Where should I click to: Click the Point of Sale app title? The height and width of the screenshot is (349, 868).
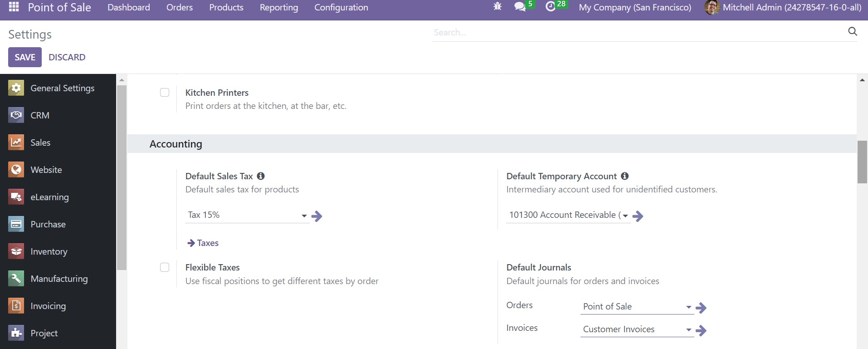[x=59, y=7]
